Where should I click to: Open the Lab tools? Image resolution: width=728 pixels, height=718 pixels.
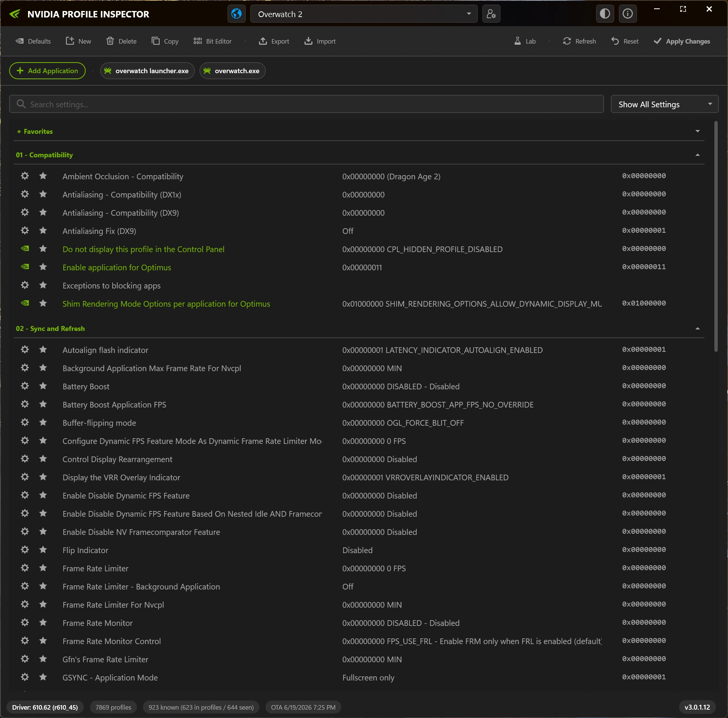pyautogui.click(x=525, y=41)
